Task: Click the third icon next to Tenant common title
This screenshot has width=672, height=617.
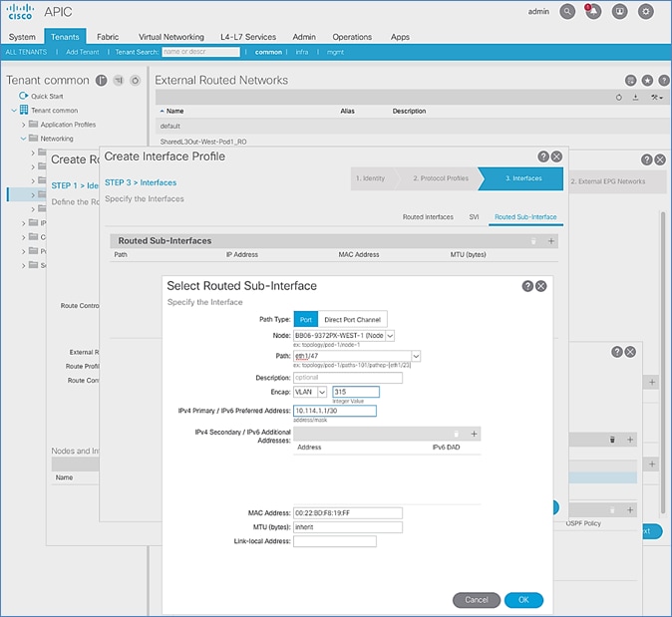Action: (135, 80)
